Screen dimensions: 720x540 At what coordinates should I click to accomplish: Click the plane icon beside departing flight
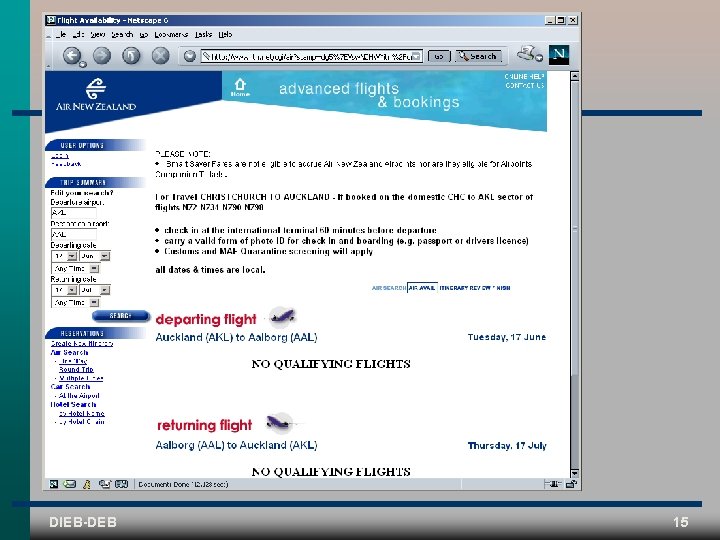click(x=282, y=316)
